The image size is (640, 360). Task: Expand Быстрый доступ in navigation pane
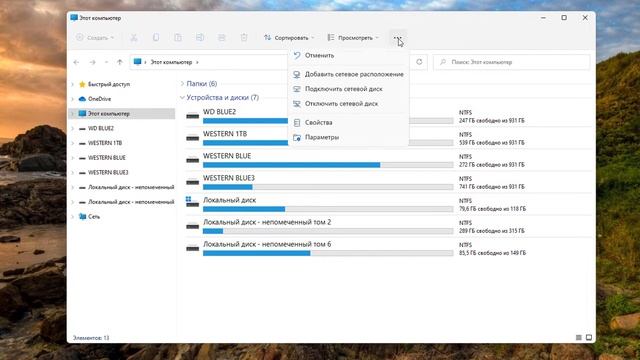73,84
